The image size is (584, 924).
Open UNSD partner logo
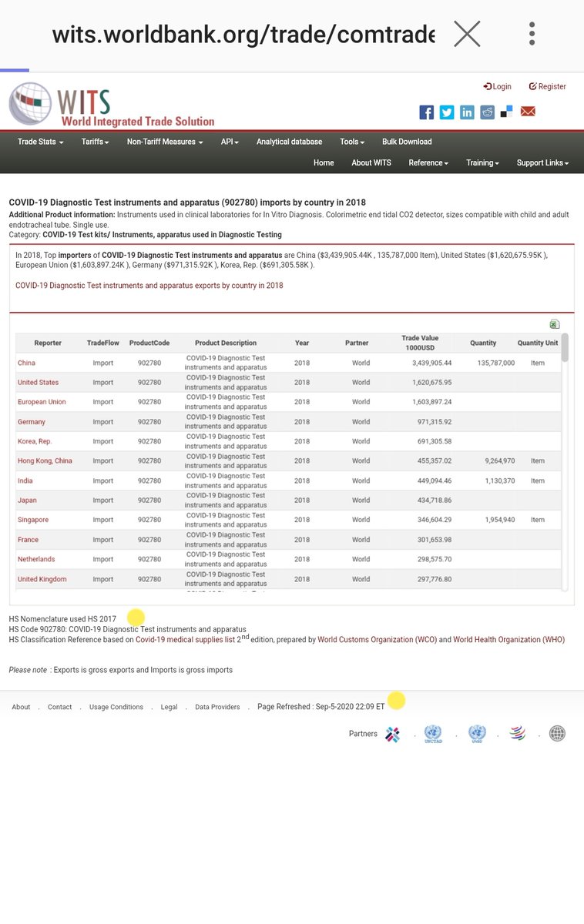[477, 734]
